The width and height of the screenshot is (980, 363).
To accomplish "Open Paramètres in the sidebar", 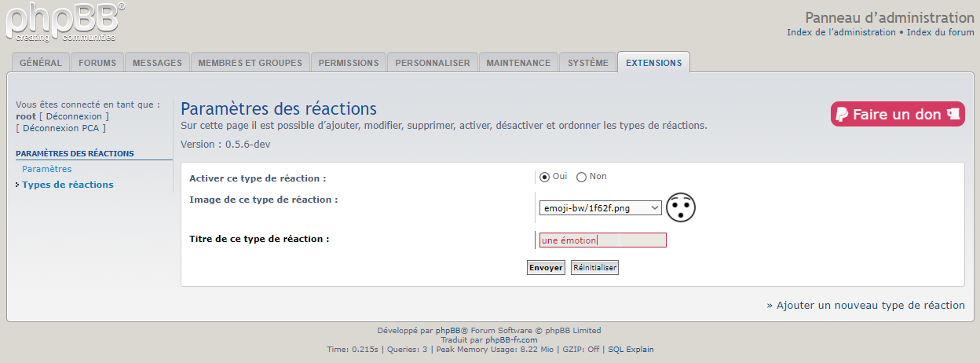I will pyautogui.click(x=47, y=169).
